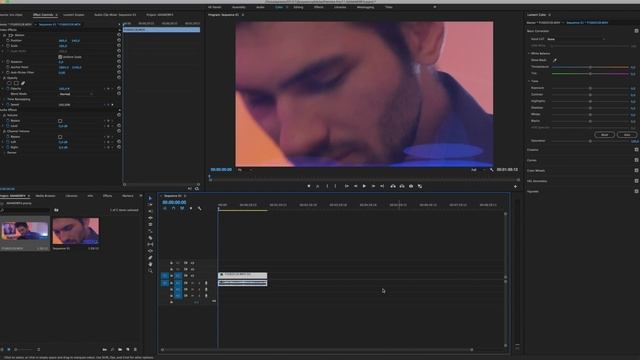The image size is (640, 360).
Task: Collapse the Volume audio effect group
Action: [x=4, y=116]
